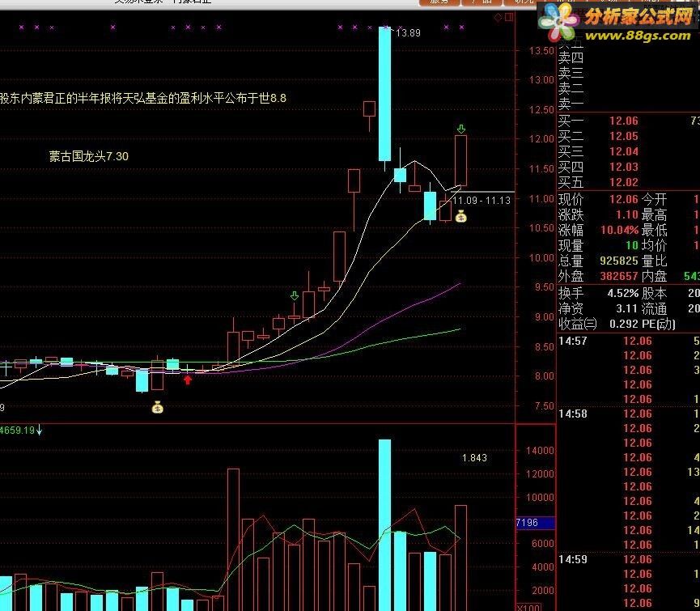Click the money bag icon below 11.09 - 11.13
700x611 pixels.
460,216
